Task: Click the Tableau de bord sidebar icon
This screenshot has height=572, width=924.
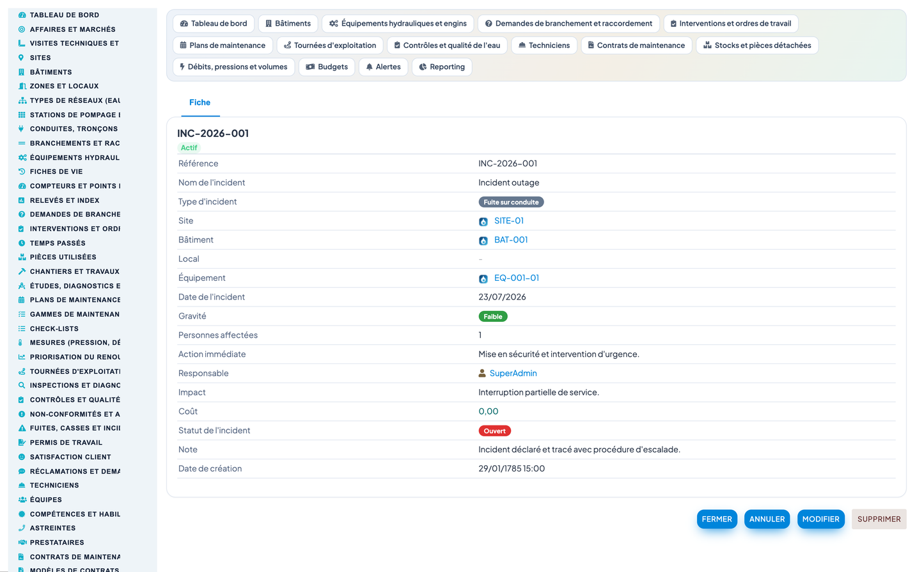Action: tap(22, 15)
